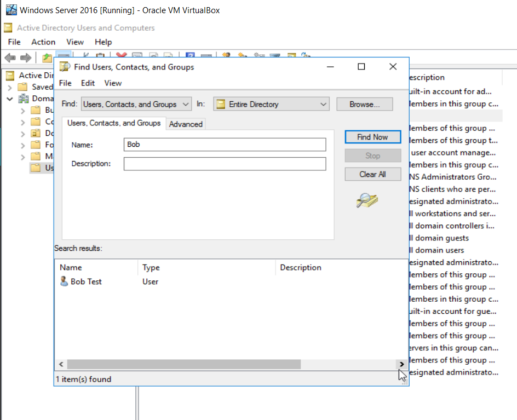Click the Saved Queries folder icon

(x=22, y=87)
